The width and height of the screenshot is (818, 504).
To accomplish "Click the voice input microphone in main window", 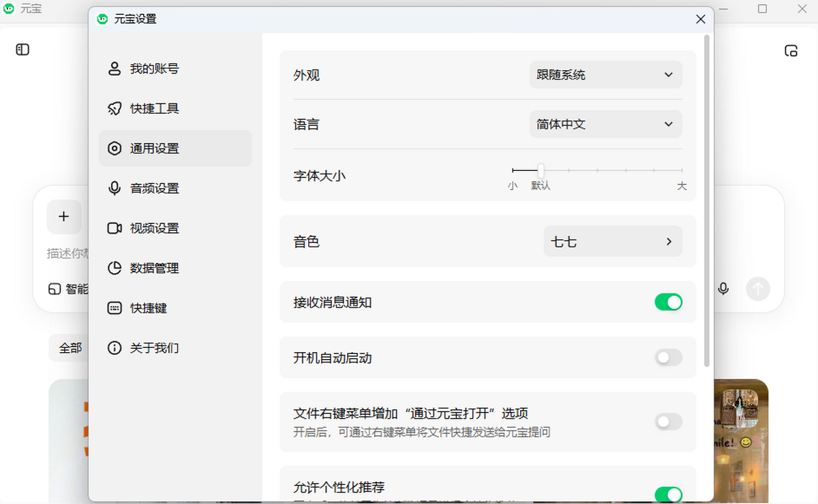I will [x=723, y=289].
